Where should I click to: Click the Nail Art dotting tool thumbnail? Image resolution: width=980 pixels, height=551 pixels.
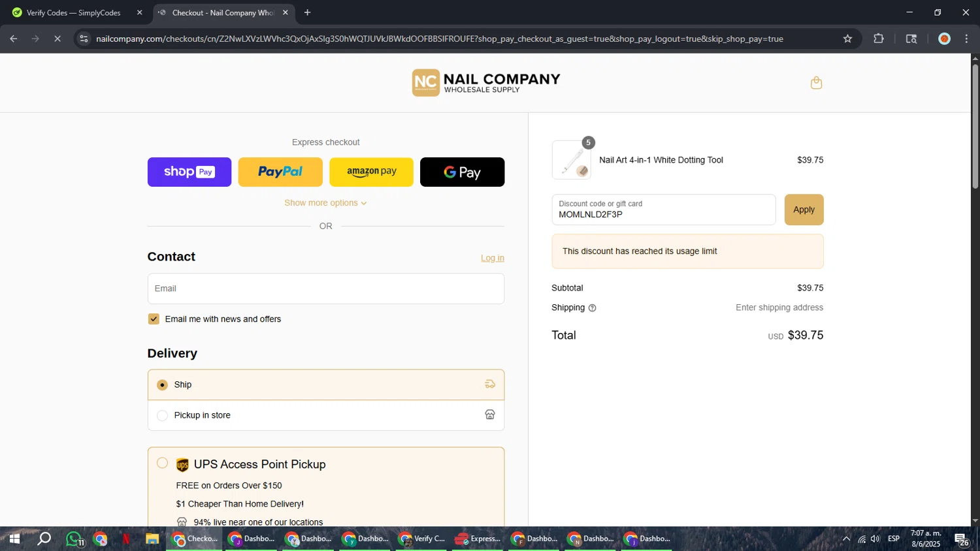[x=572, y=160]
